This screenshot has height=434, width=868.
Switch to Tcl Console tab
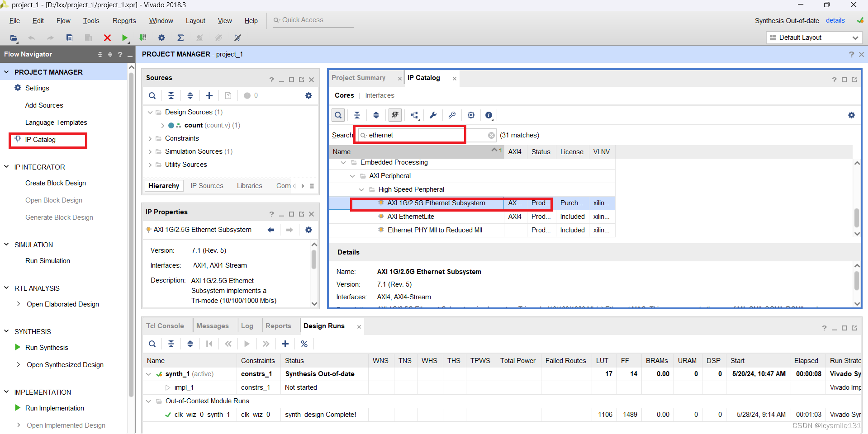[165, 326]
